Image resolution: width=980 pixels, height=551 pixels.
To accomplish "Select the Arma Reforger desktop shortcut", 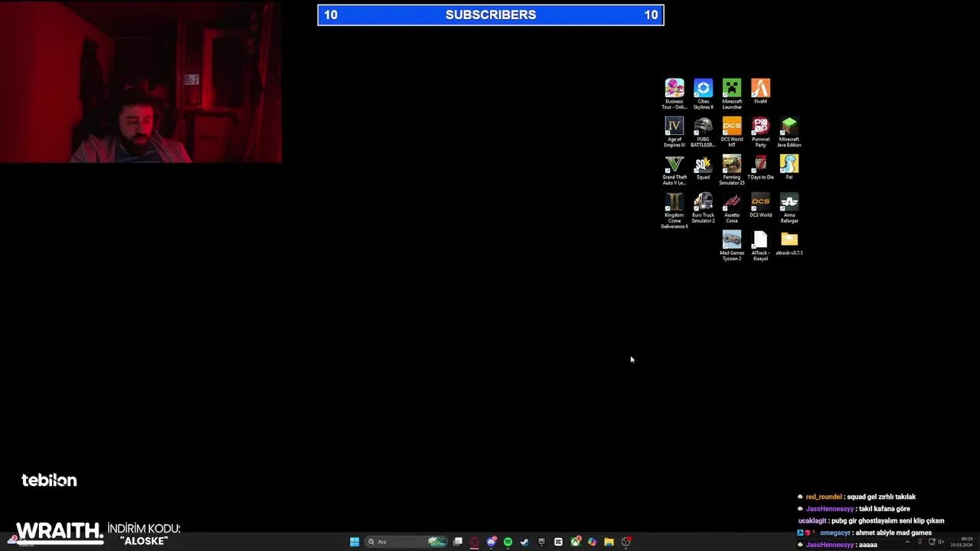I will click(789, 207).
